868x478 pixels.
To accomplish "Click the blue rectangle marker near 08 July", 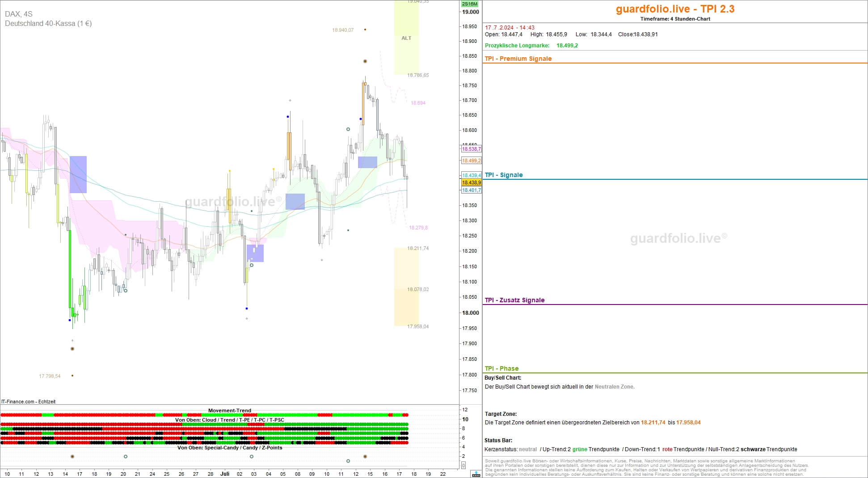I will tap(295, 202).
